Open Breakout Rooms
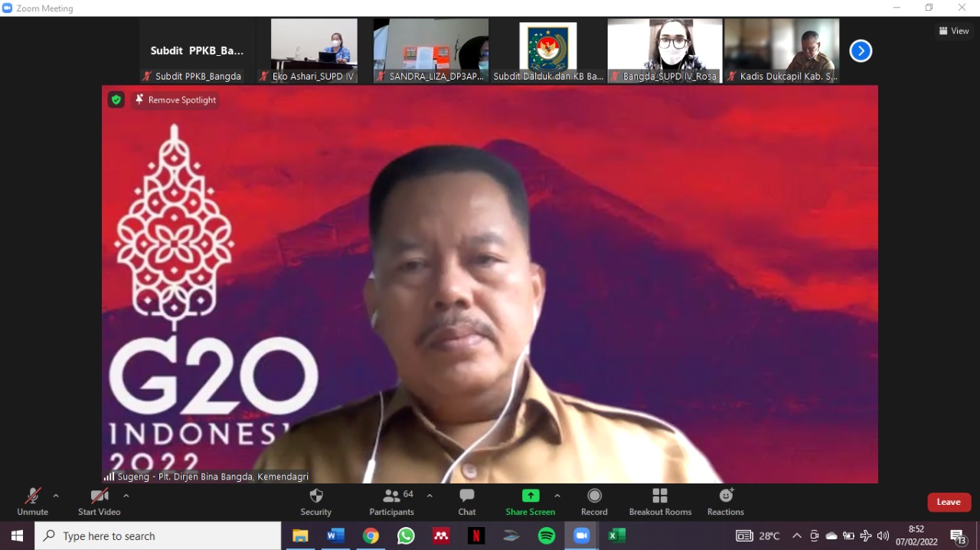Image resolution: width=980 pixels, height=550 pixels. click(660, 502)
